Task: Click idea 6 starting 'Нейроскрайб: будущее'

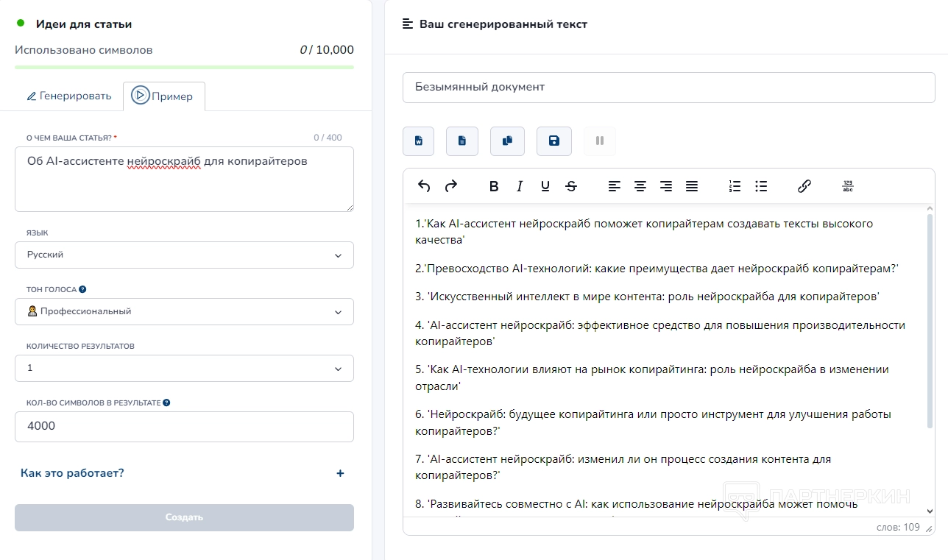Action: coord(653,422)
